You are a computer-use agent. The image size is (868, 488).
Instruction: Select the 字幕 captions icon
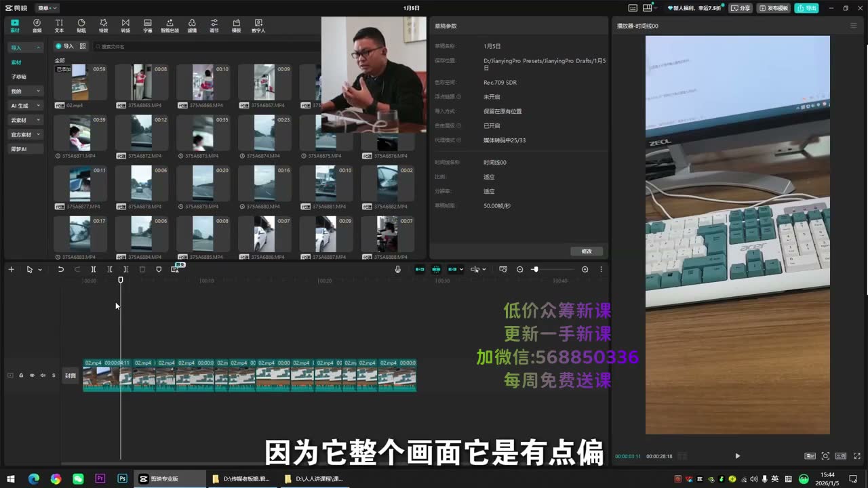click(x=148, y=26)
